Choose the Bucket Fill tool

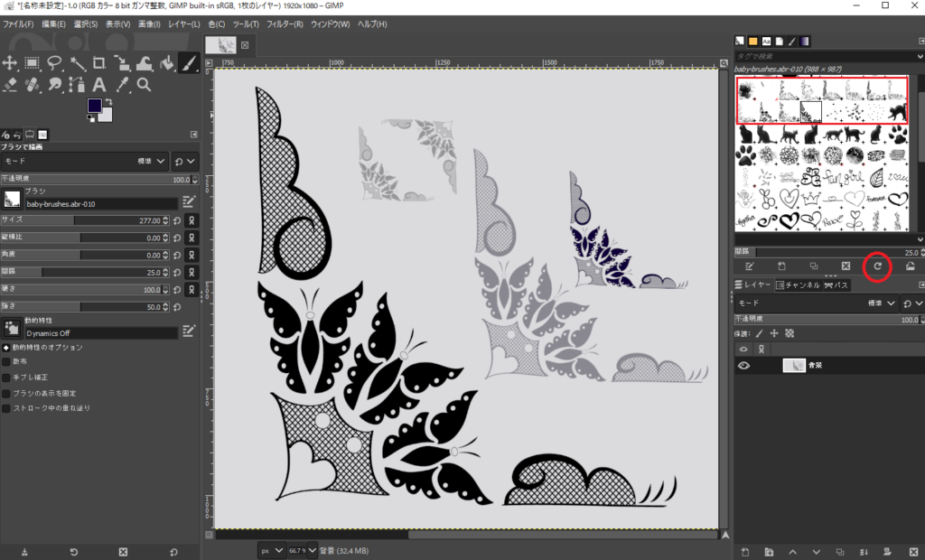[x=166, y=62]
